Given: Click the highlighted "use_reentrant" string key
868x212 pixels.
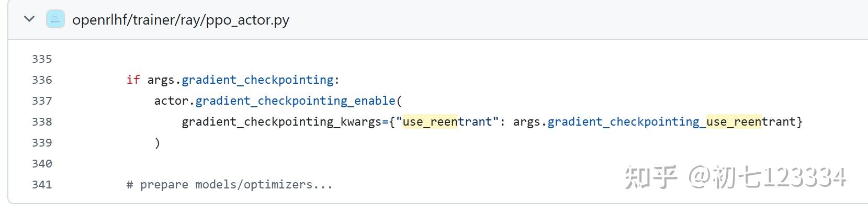Looking at the screenshot, I should (447, 122).
